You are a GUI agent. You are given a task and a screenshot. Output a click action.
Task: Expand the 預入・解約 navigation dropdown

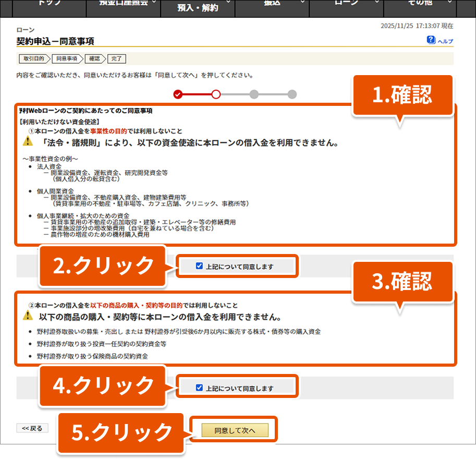tap(198, 8)
